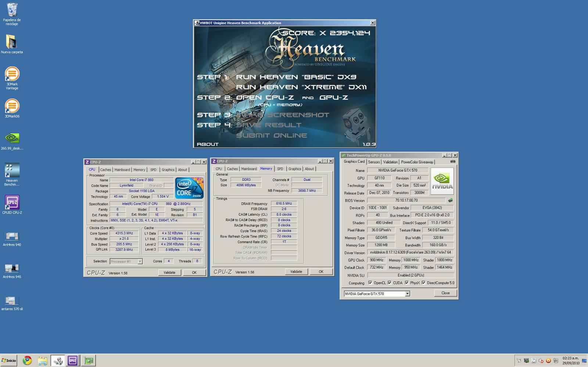Viewport: 588px width, 367px height.
Task: Switch to Heaven Benchmark taskbar item
Action: (58, 360)
